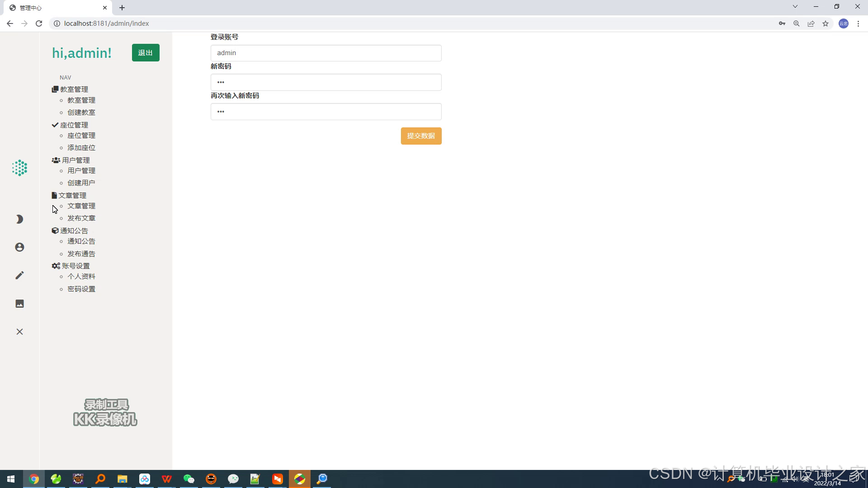Submit with the 提交数据 button
The image size is (868, 488).
pyautogui.click(x=421, y=136)
